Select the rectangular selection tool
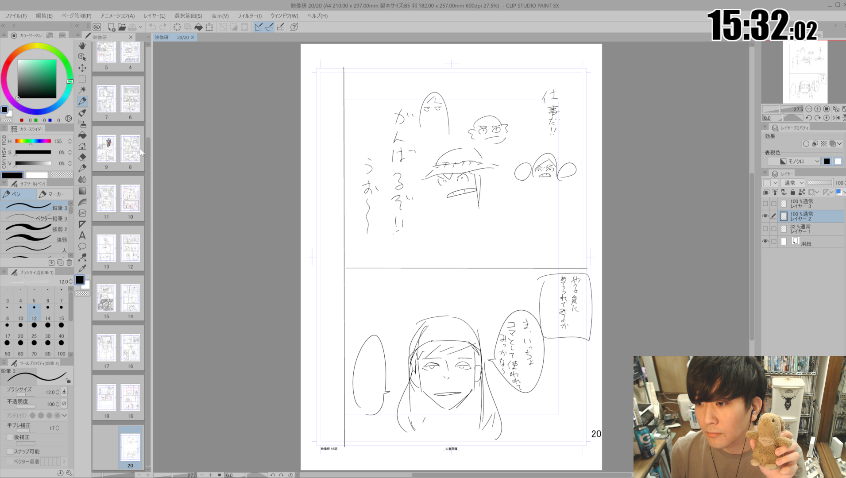 point(82,79)
